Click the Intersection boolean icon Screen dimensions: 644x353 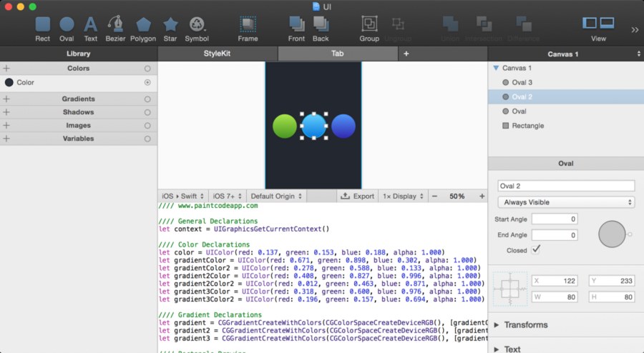tap(484, 24)
